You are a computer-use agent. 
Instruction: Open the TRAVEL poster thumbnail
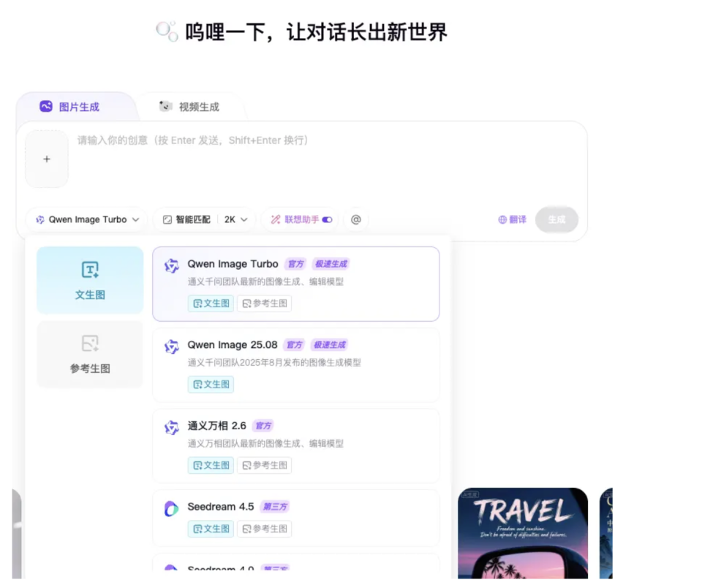click(x=523, y=534)
